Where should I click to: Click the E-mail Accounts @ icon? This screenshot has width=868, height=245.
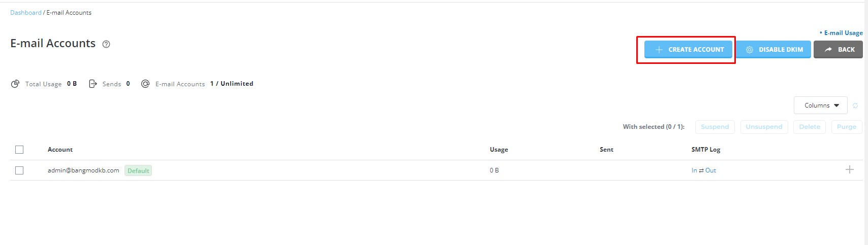pyautogui.click(x=145, y=84)
